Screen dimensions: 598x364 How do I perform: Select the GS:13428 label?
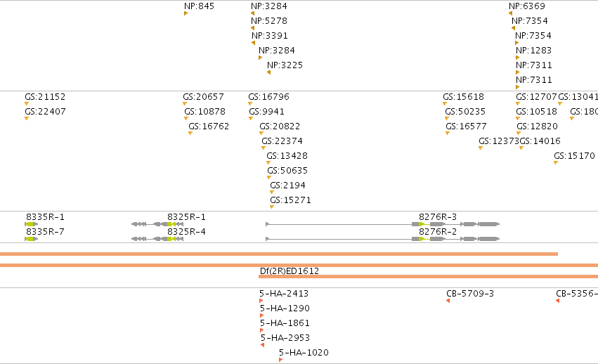click(x=287, y=156)
